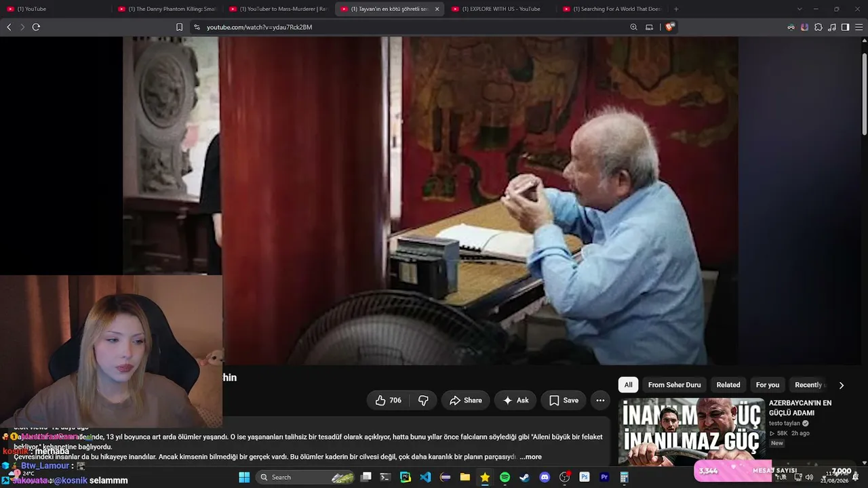This screenshot has height=488, width=868.
Task: Select the Related filter chip
Action: pyautogui.click(x=728, y=385)
